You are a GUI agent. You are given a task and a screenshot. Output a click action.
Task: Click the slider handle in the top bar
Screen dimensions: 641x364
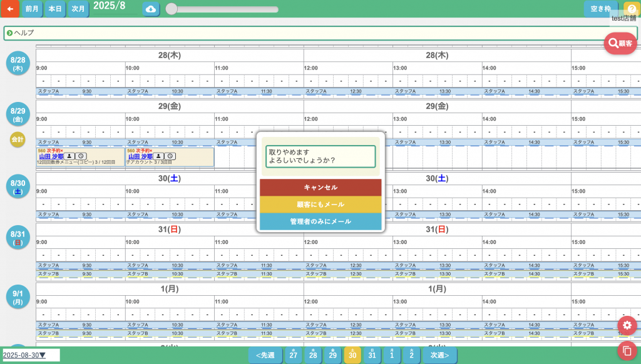(x=171, y=9)
